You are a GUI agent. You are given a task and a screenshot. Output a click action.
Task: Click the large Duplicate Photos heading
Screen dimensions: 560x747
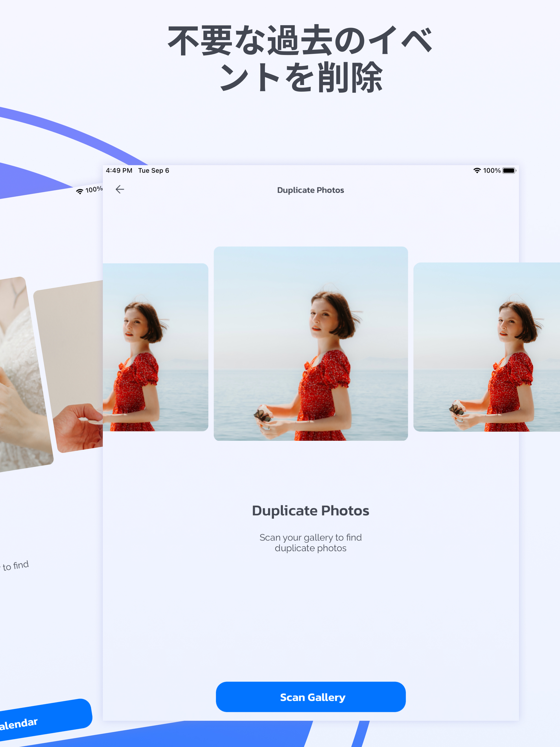click(x=310, y=510)
